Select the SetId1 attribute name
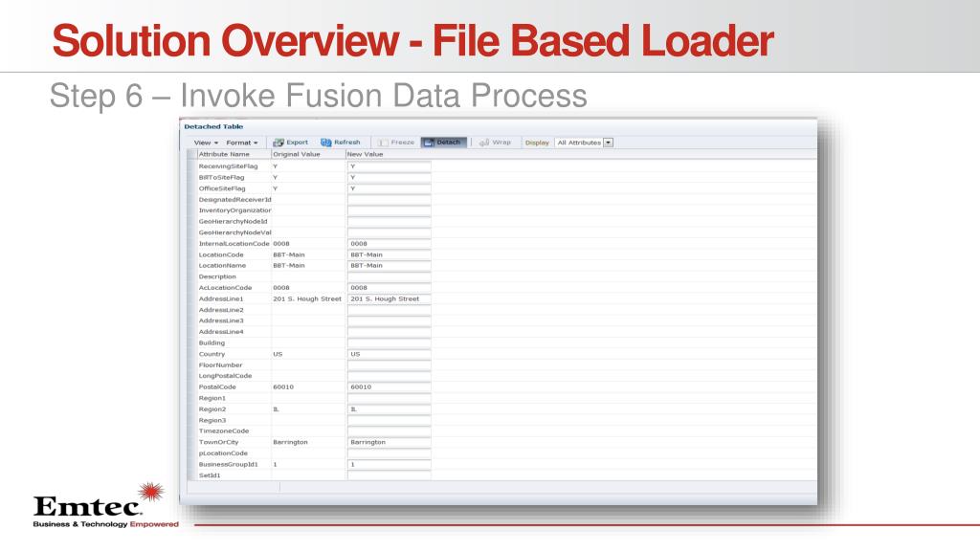Image resolution: width=980 pixels, height=551 pixels. pos(210,475)
